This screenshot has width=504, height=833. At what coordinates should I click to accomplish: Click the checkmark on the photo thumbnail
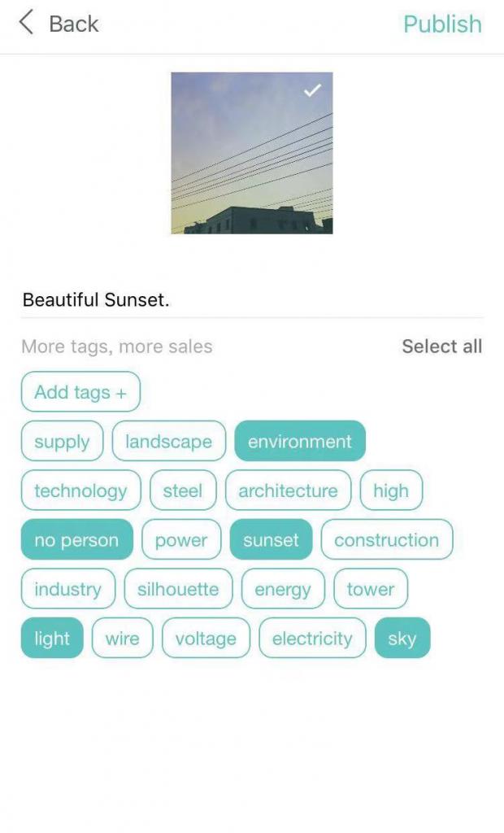pyautogui.click(x=313, y=90)
